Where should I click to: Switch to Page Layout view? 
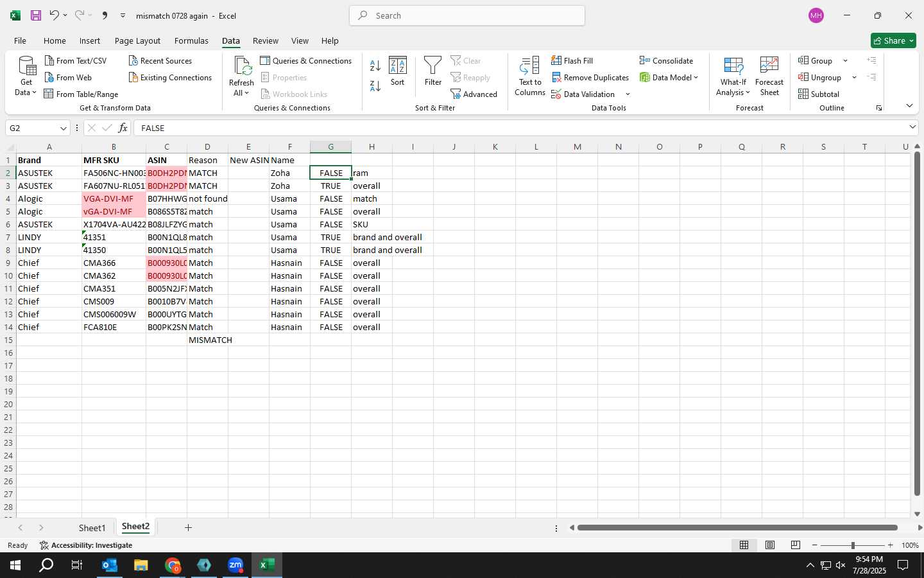coord(769,545)
